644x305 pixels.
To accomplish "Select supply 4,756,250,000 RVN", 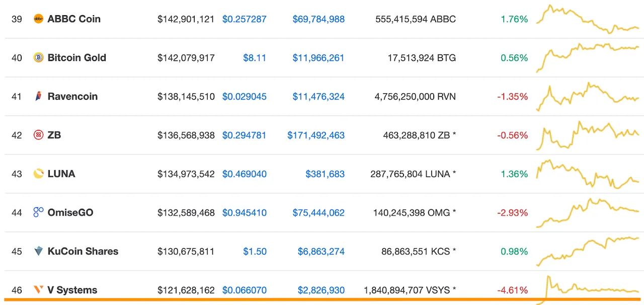I will [x=415, y=97].
